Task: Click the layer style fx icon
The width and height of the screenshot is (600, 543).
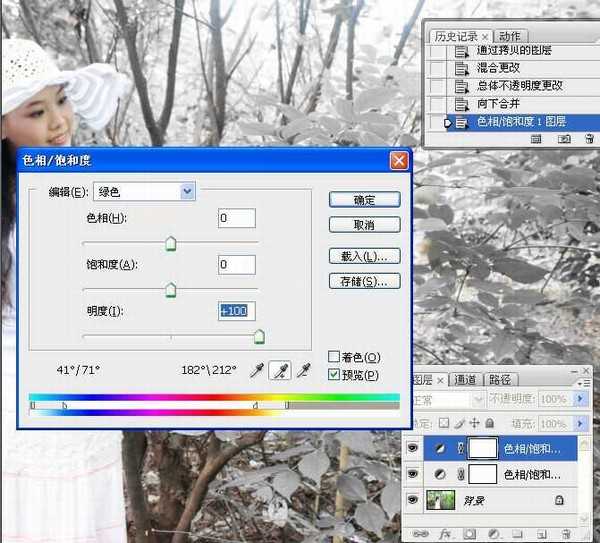Action: click(444, 534)
